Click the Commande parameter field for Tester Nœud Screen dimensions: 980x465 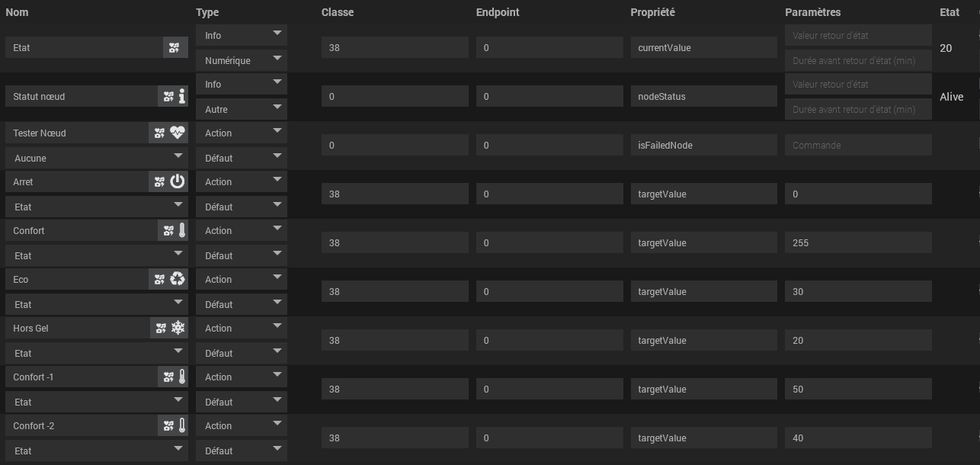pos(858,145)
